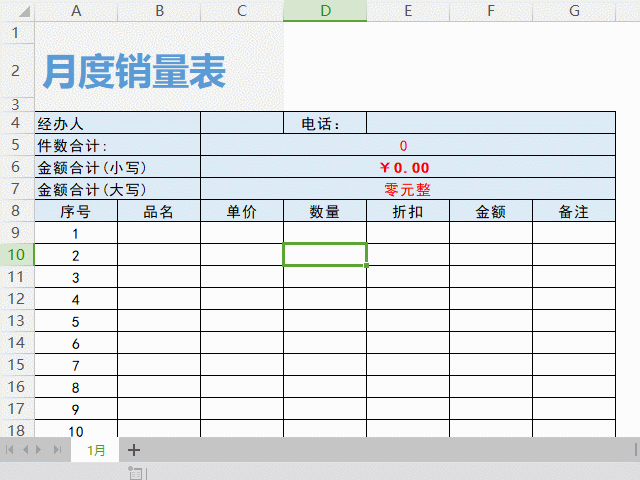Click the empty cell beside 经办人
Image resolution: width=640 pixels, height=480 pixels.
(x=242, y=123)
